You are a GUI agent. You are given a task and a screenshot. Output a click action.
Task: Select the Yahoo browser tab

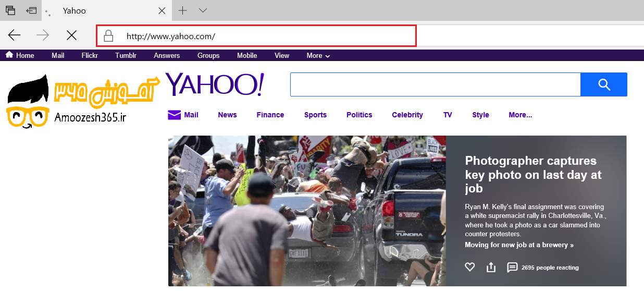[107, 10]
